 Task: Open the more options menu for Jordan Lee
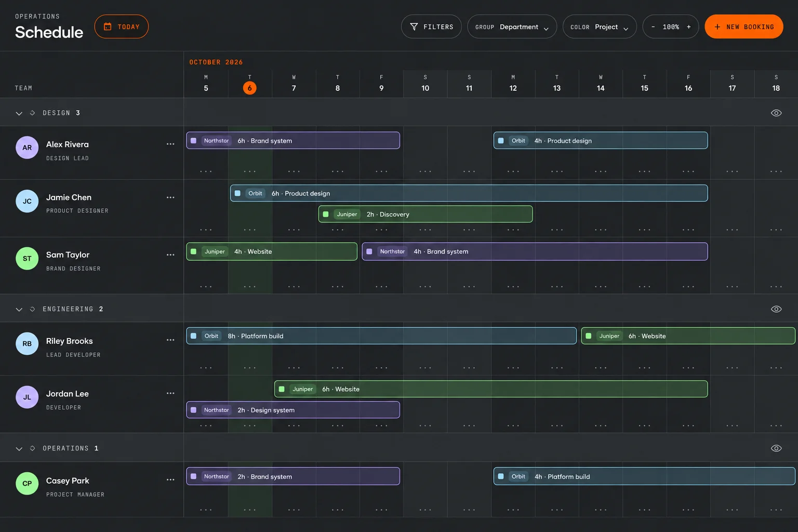170,393
